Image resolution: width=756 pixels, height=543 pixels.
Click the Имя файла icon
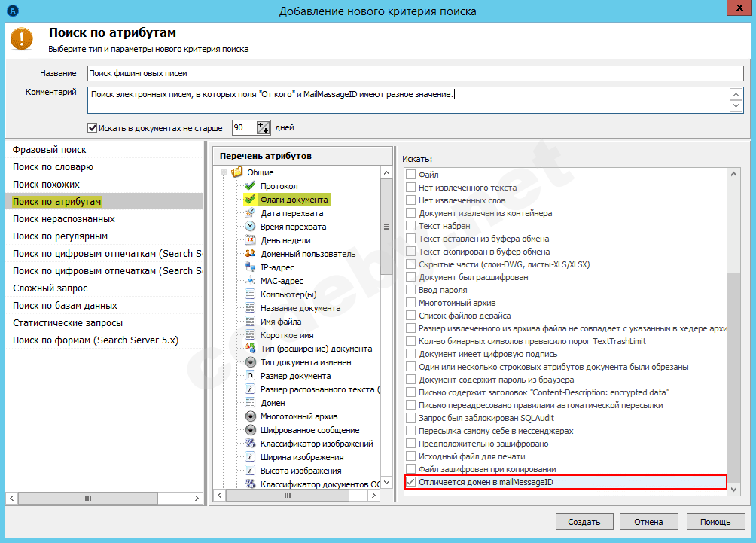point(250,321)
